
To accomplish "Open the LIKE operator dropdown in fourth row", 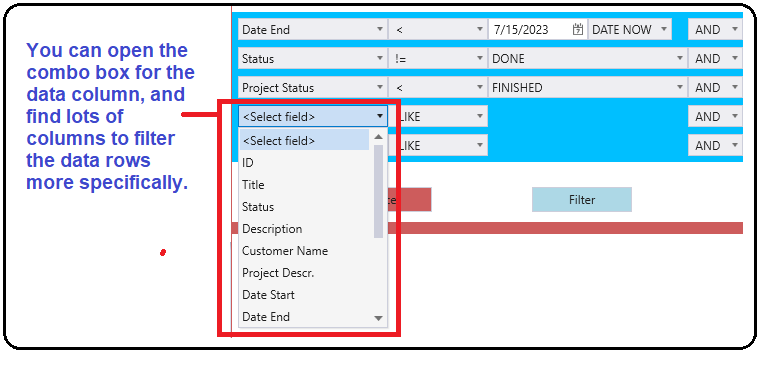I will (443, 117).
